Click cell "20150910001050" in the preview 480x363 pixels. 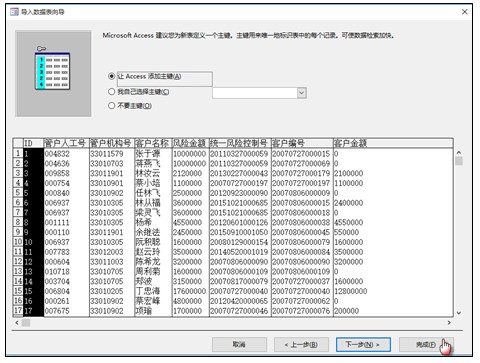[x=239, y=232]
